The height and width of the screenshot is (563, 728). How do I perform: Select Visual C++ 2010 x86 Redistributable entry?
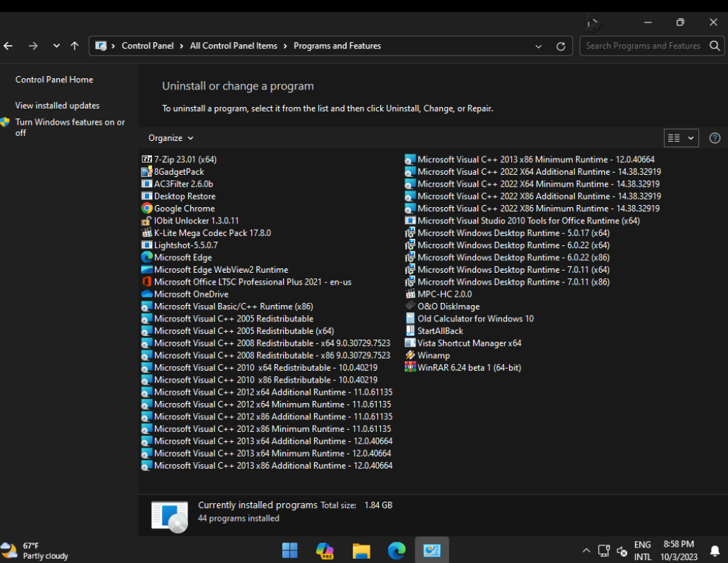[x=260, y=380]
